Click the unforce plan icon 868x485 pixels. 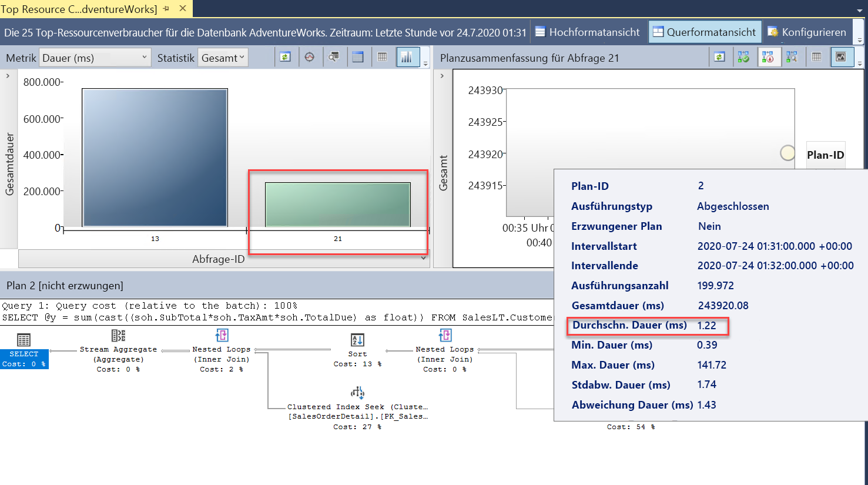pos(768,57)
